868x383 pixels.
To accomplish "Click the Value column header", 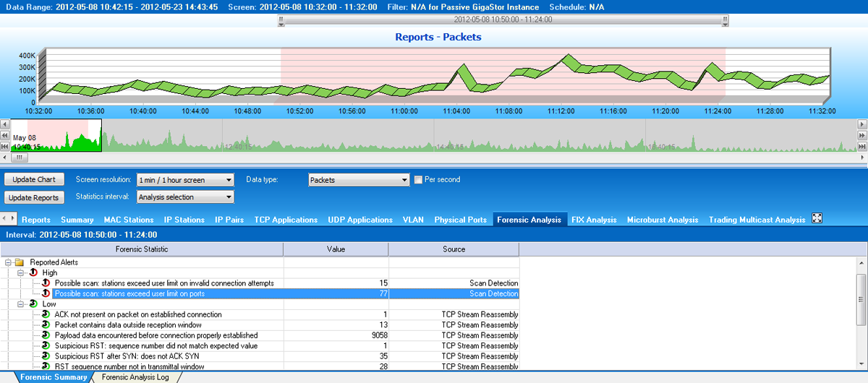I will pyautogui.click(x=336, y=249).
